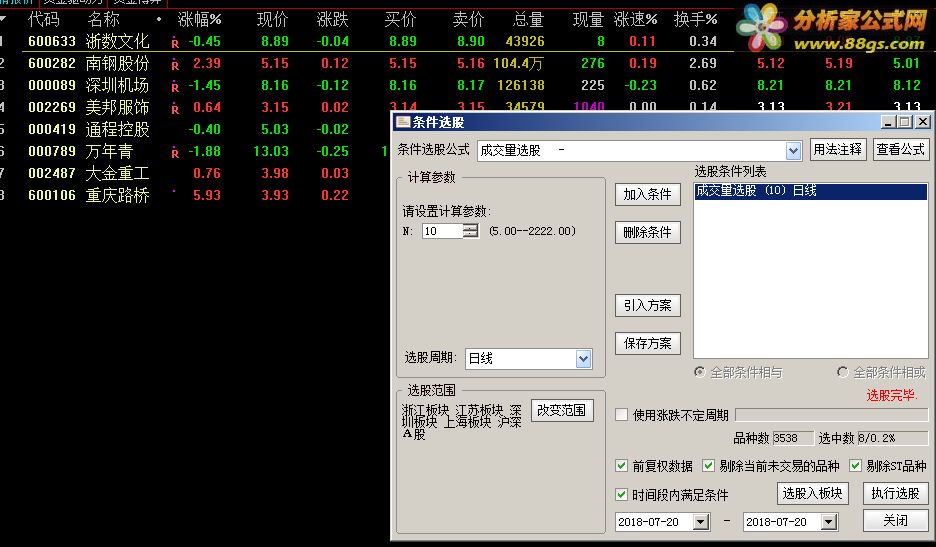Minimize the 条件选股 dialog
This screenshot has width=936, height=547.
point(888,122)
